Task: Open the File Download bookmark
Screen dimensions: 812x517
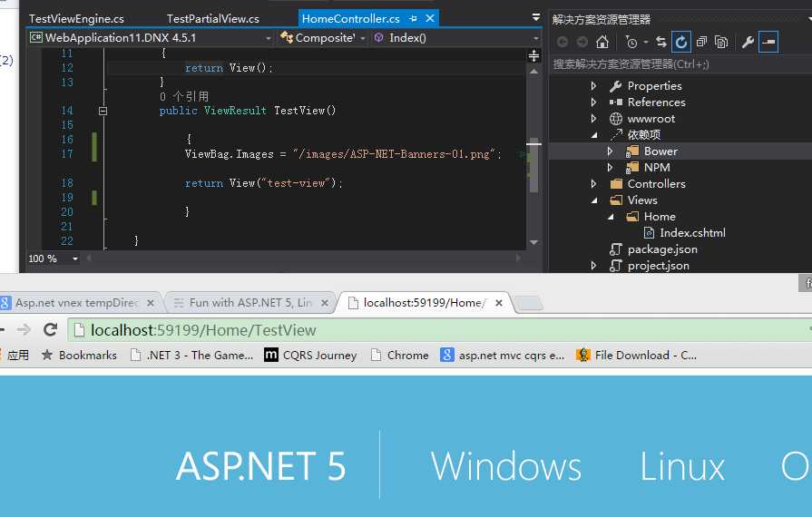Action: click(637, 355)
